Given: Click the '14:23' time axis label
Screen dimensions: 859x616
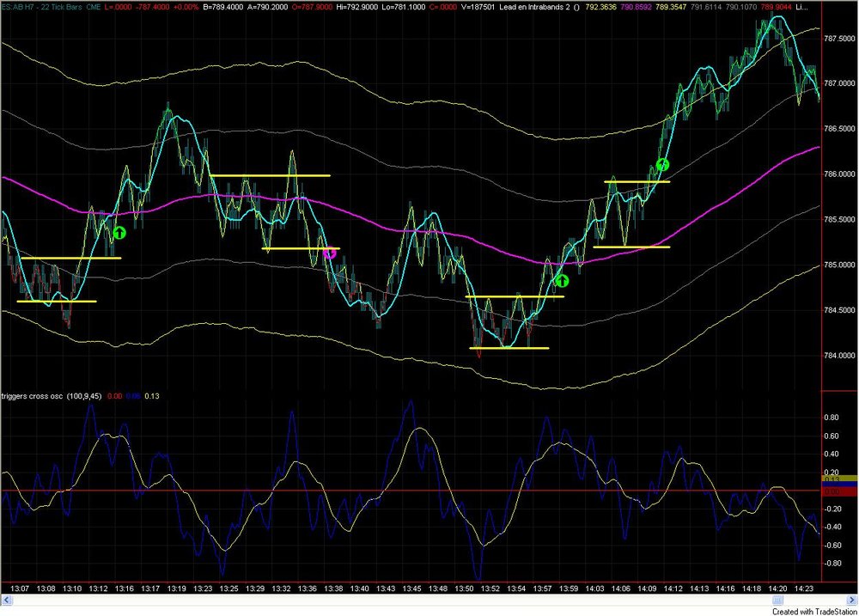Looking at the screenshot, I should point(804,589).
